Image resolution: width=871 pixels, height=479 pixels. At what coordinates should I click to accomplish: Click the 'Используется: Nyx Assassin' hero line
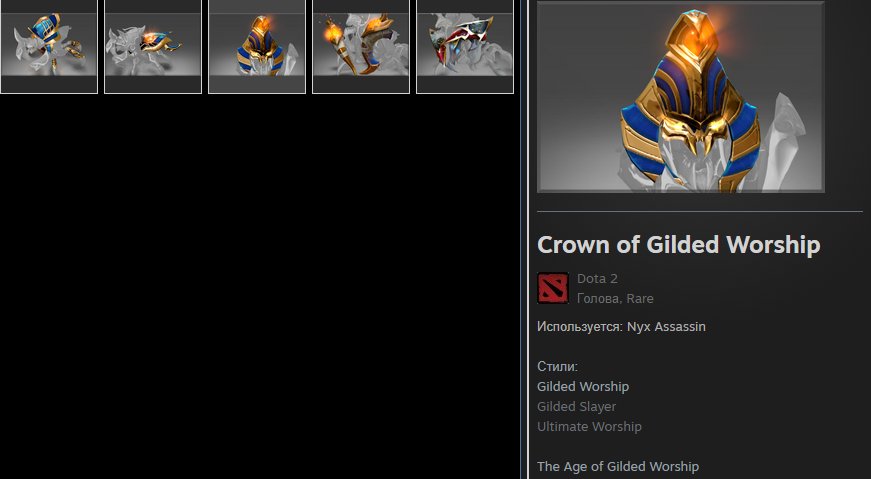(x=621, y=327)
